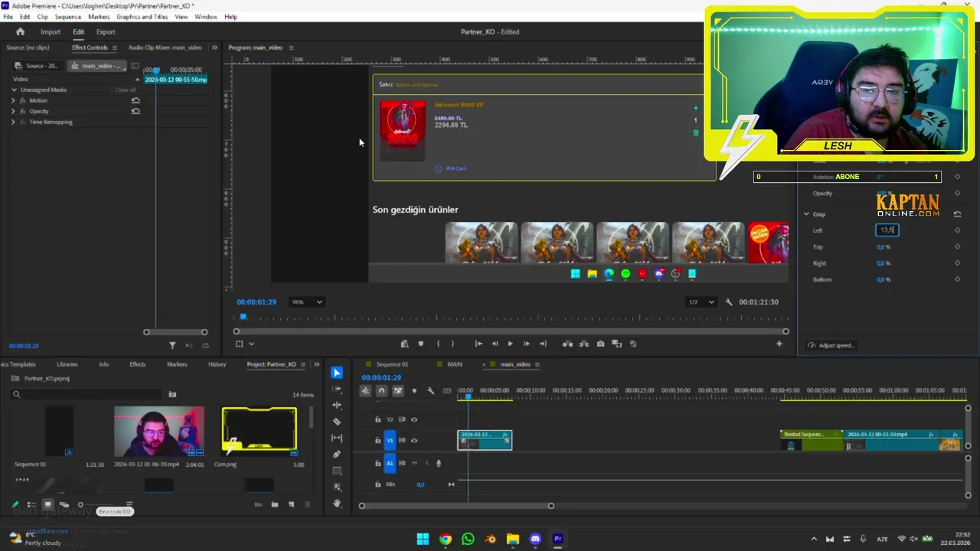980x551 pixels.
Task: Click Play in the Program monitor
Action: 510,344
